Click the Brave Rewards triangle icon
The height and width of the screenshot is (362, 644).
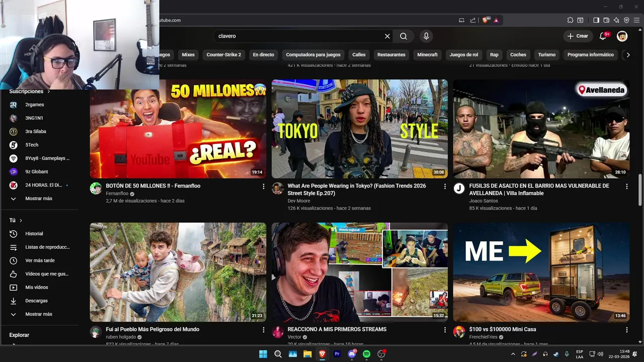click(x=496, y=20)
